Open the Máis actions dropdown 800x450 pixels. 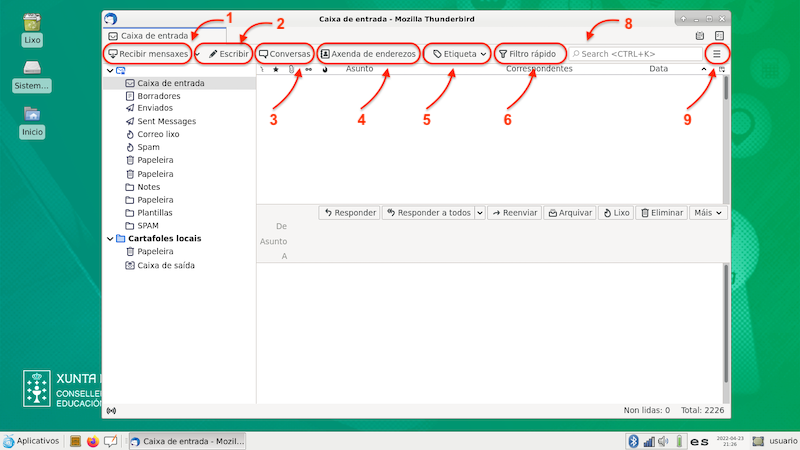[x=708, y=213]
